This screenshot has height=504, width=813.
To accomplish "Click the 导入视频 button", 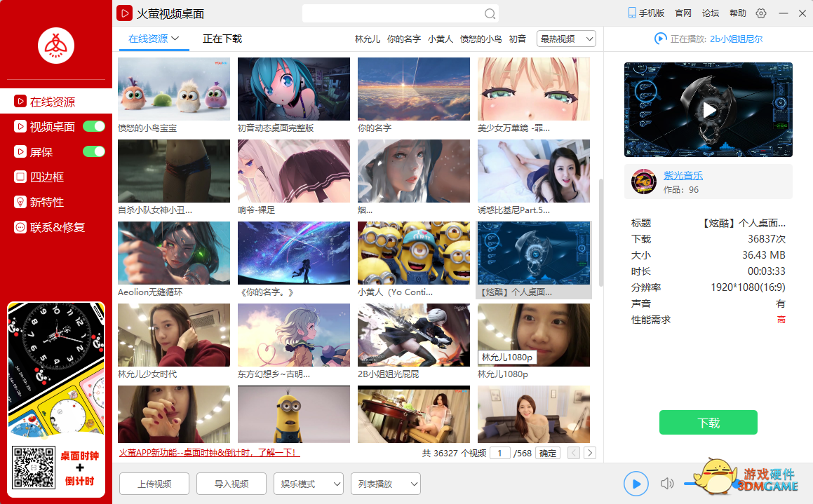I will [x=231, y=484].
